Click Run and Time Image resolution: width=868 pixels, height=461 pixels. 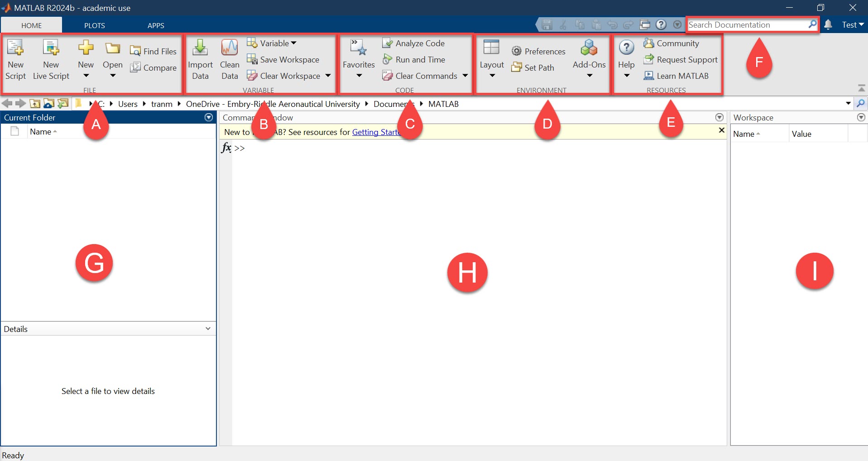[x=413, y=59]
